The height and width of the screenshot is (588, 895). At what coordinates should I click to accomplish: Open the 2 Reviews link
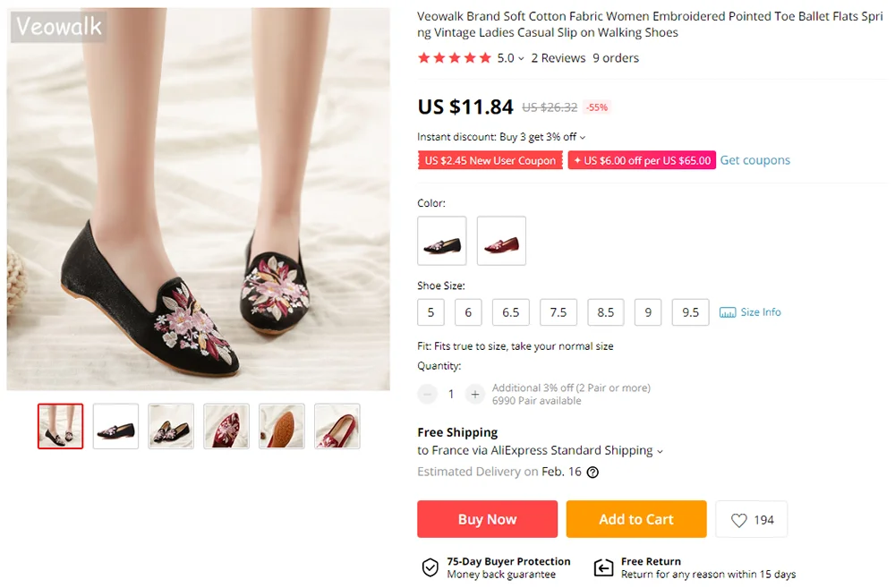(x=558, y=58)
